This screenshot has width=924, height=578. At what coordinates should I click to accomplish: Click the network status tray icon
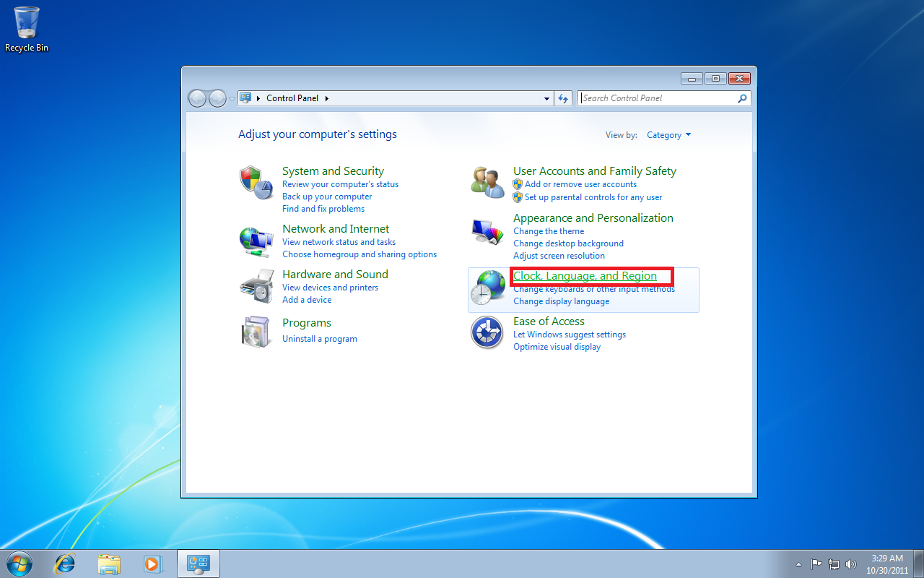pos(834,564)
